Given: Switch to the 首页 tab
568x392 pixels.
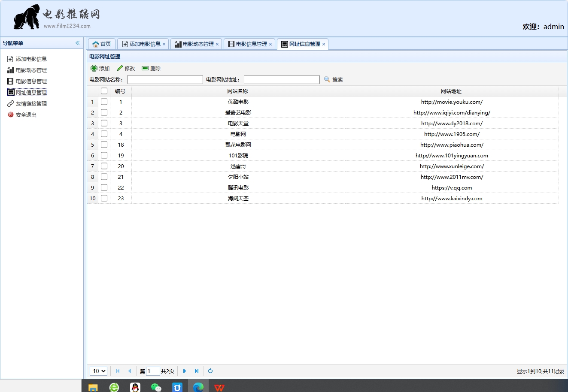Looking at the screenshot, I should 102,44.
